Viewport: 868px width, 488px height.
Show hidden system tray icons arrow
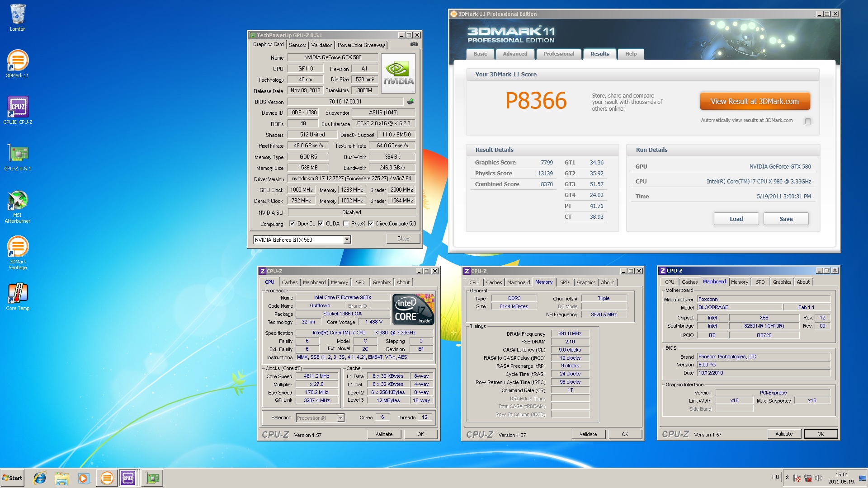(x=787, y=478)
